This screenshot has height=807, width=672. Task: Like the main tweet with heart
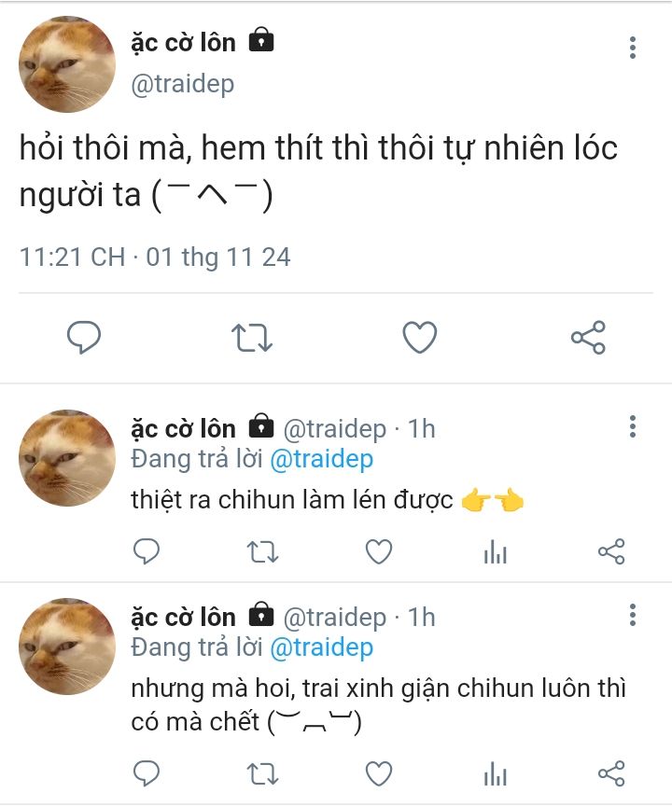420,338
